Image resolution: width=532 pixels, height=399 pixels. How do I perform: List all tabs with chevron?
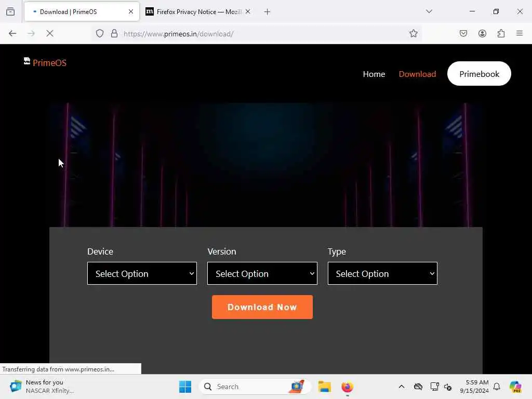click(x=429, y=11)
